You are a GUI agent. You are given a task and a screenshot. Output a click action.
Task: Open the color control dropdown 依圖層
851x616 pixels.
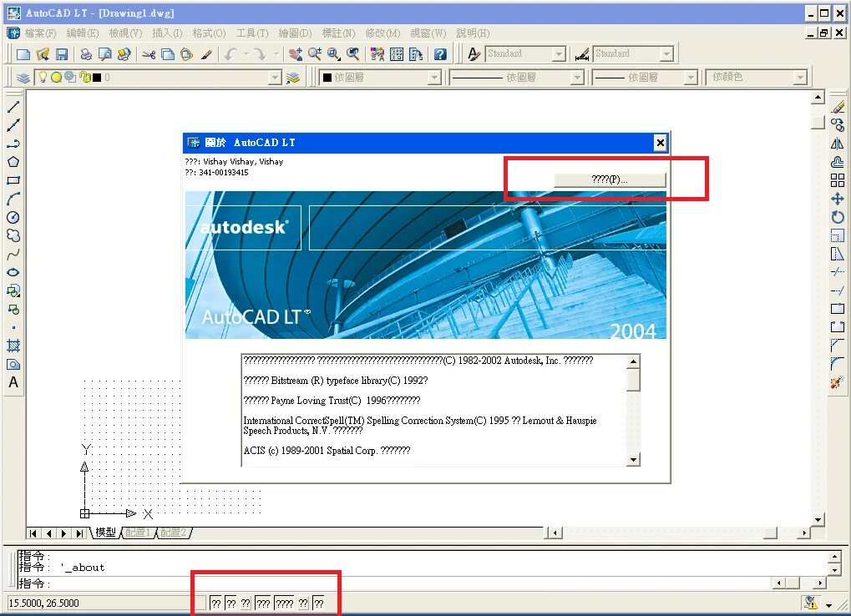pos(434,78)
